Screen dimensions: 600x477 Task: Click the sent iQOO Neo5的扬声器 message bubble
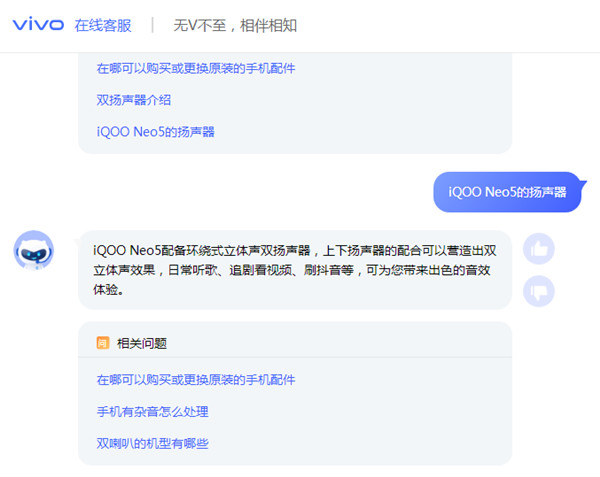507,192
